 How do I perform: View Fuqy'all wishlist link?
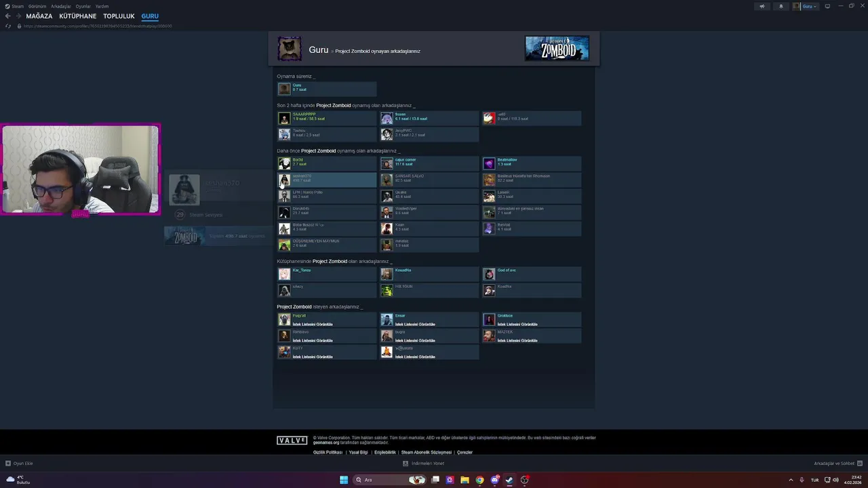click(313, 324)
